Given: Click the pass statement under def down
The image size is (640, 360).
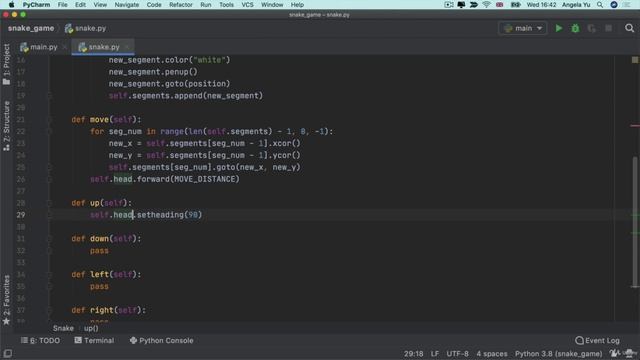Looking at the screenshot, I should (99, 251).
